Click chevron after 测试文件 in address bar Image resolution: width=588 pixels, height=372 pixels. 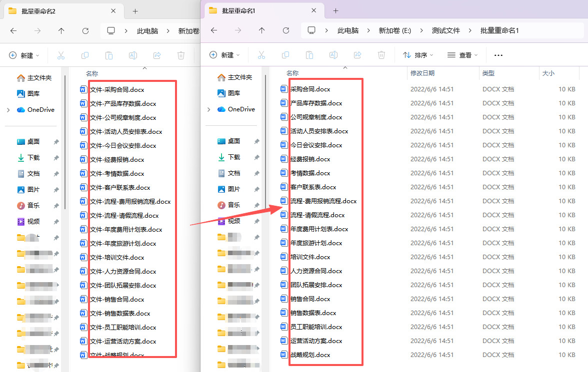470,31
